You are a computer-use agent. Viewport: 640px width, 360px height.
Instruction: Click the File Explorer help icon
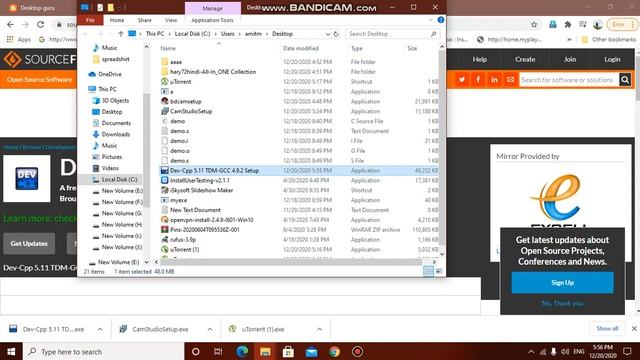click(441, 20)
